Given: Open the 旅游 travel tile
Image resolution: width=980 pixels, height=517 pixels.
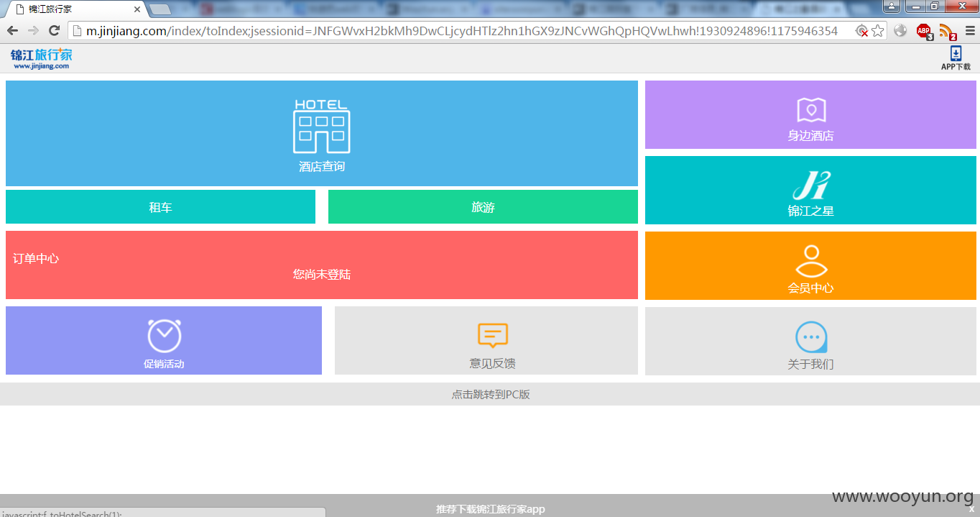Looking at the screenshot, I should pos(483,207).
